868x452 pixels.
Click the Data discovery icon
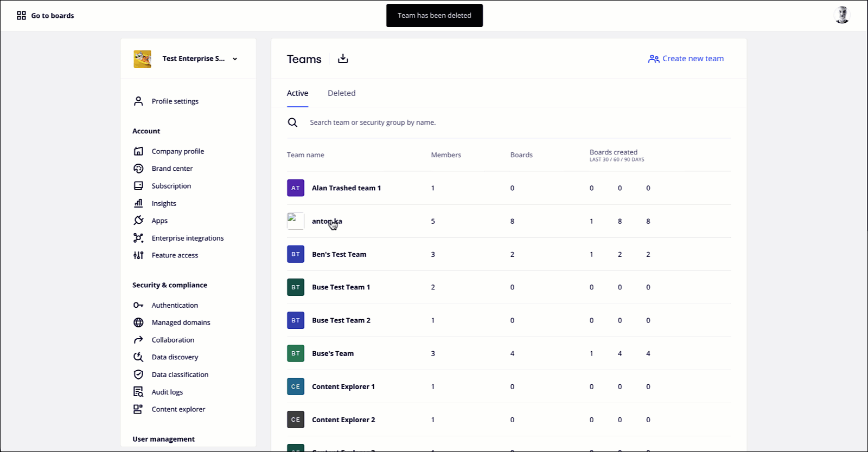click(x=138, y=357)
